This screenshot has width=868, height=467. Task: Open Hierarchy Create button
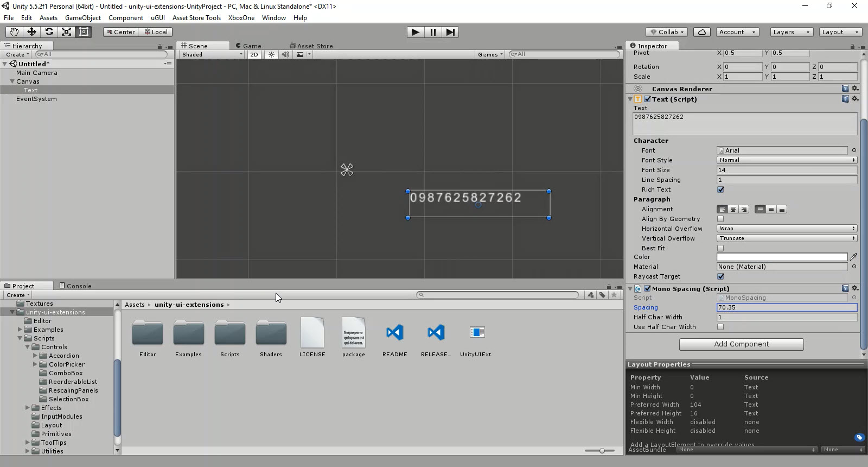[17, 54]
